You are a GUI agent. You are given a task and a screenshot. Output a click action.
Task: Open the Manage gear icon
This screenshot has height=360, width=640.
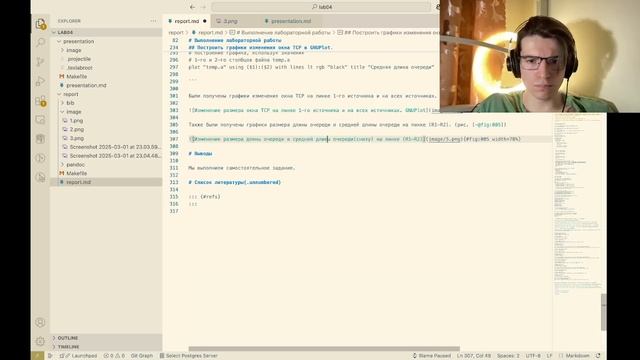click(40, 341)
